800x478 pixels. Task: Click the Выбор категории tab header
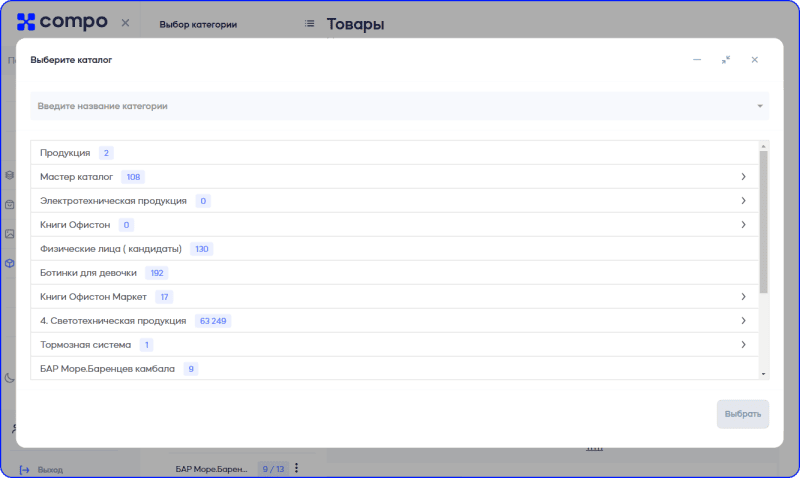[x=198, y=24]
